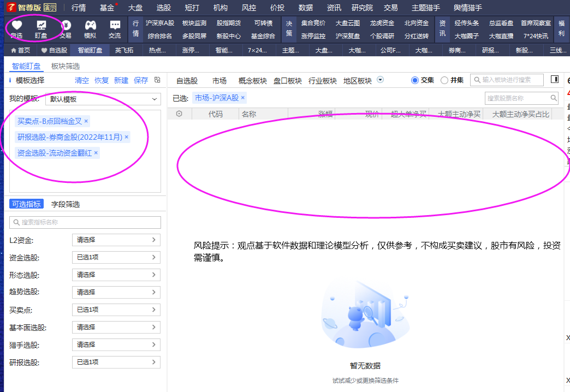
Task: Open 龙虎资金 in the toolbar
Action: click(x=382, y=23)
